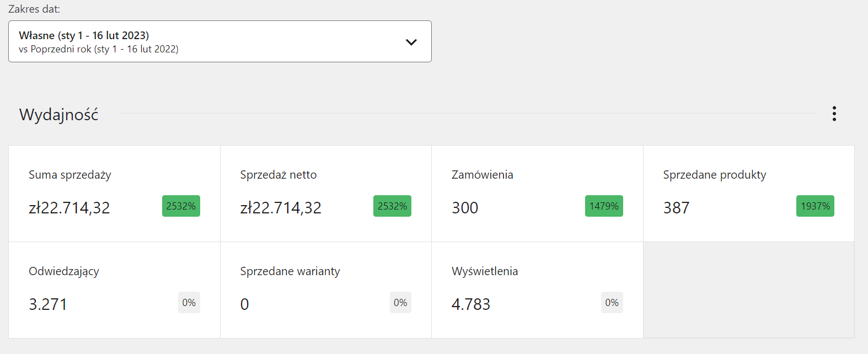
Task: Click the 1479% badge on Zamówienia
Action: click(604, 206)
